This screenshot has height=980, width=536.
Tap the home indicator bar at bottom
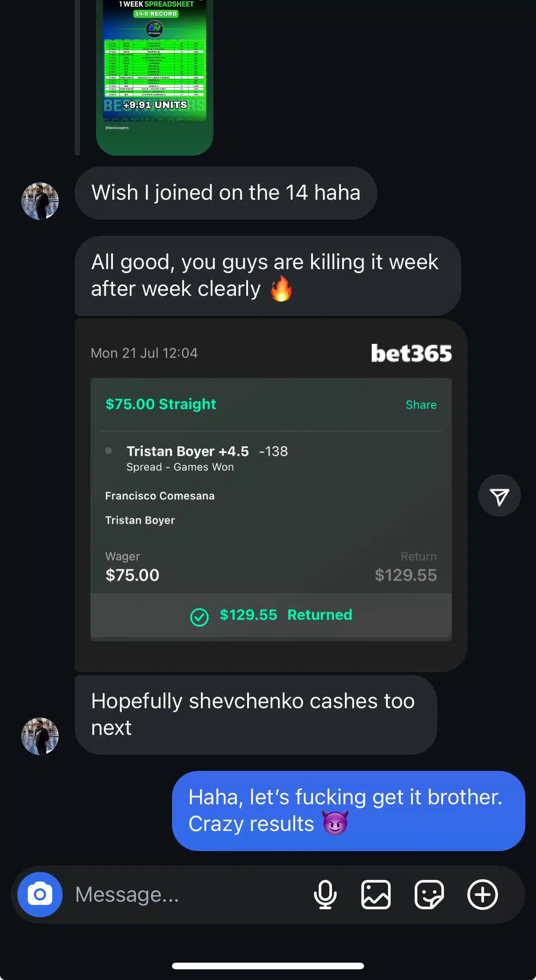[x=268, y=966]
